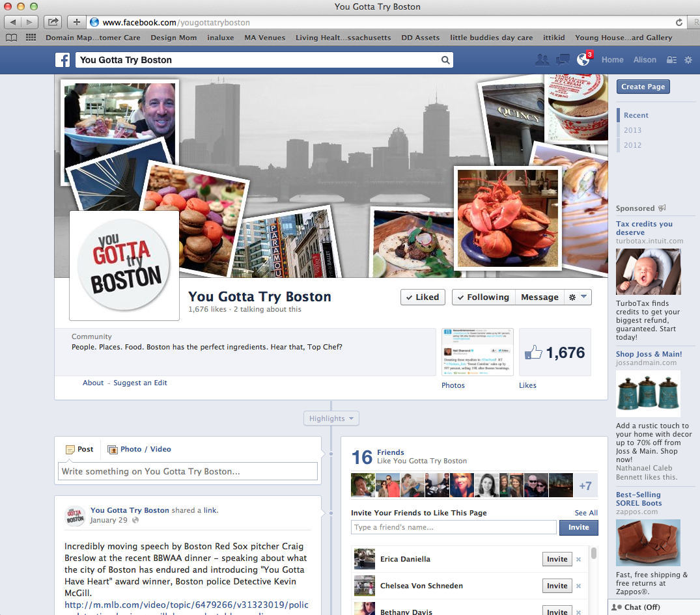Image resolution: width=700 pixels, height=615 pixels.
Task: Click the Sponsored megaphone icon
Action: click(662, 208)
